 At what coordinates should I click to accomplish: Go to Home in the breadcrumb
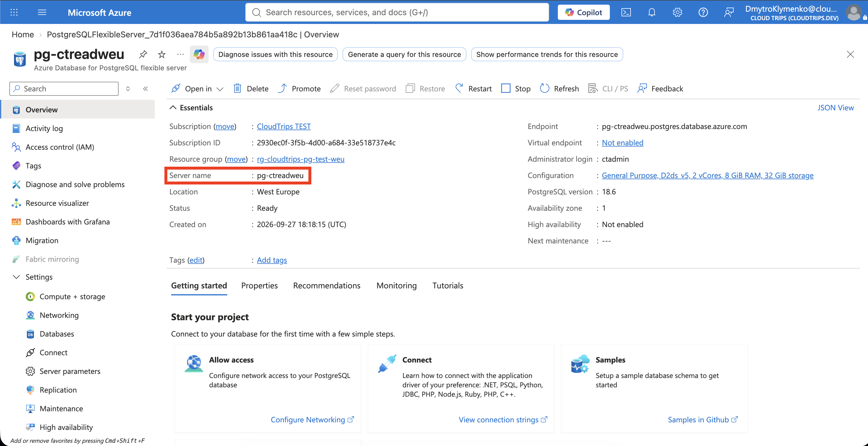[23, 34]
